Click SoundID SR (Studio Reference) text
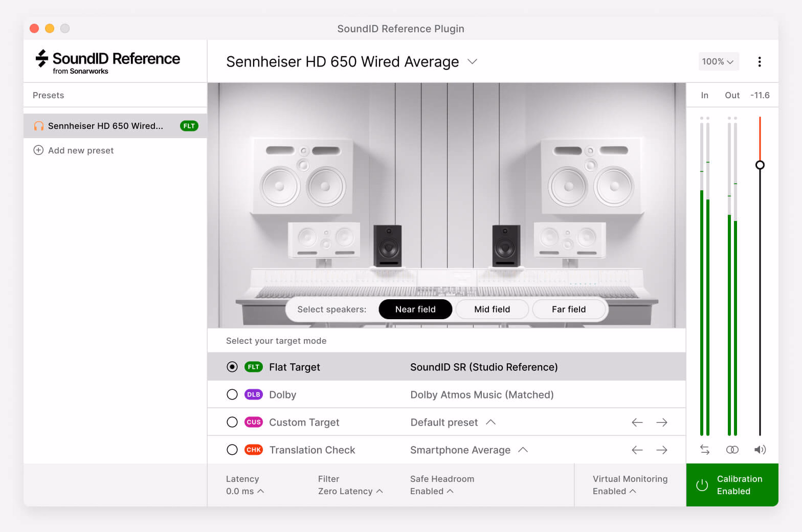Screen dimensions: 802x532 click(484, 367)
